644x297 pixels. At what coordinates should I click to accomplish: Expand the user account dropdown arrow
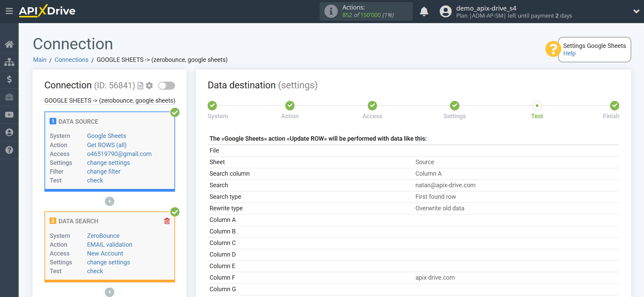636,11
